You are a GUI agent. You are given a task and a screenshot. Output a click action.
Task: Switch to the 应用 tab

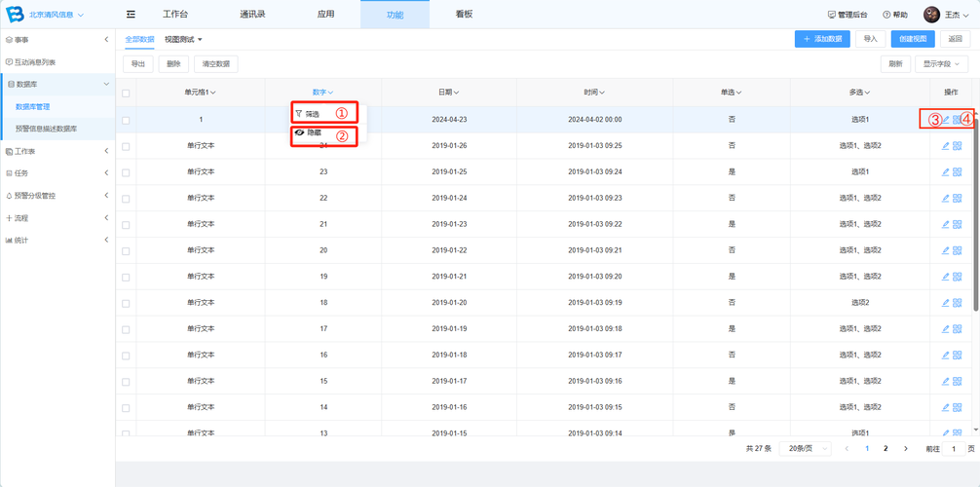tap(325, 15)
